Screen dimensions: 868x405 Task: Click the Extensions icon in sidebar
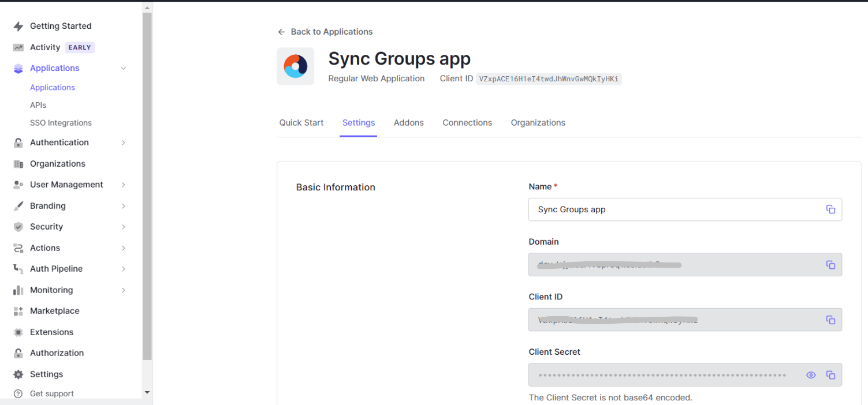tap(18, 332)
